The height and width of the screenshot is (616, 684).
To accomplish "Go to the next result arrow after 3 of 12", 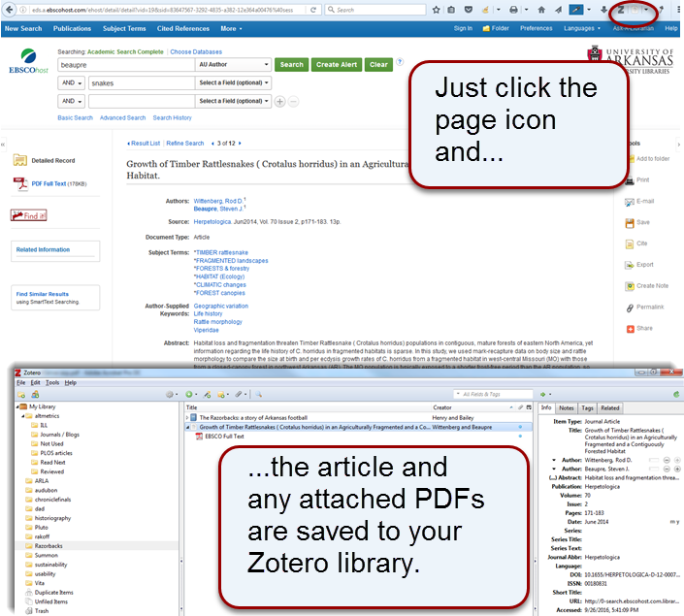I will pos(240,144).
